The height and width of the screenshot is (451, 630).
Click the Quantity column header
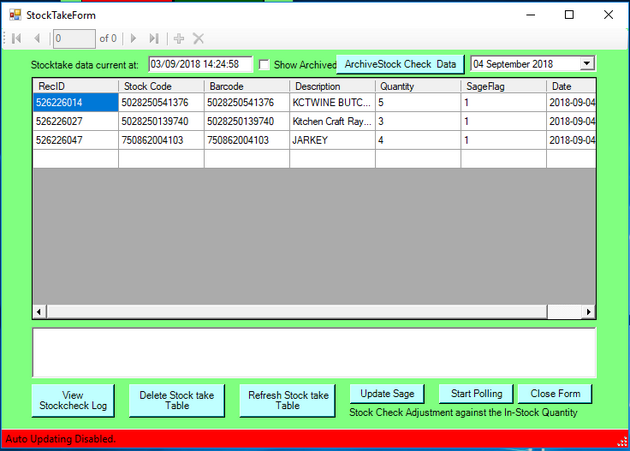[418, 86]
